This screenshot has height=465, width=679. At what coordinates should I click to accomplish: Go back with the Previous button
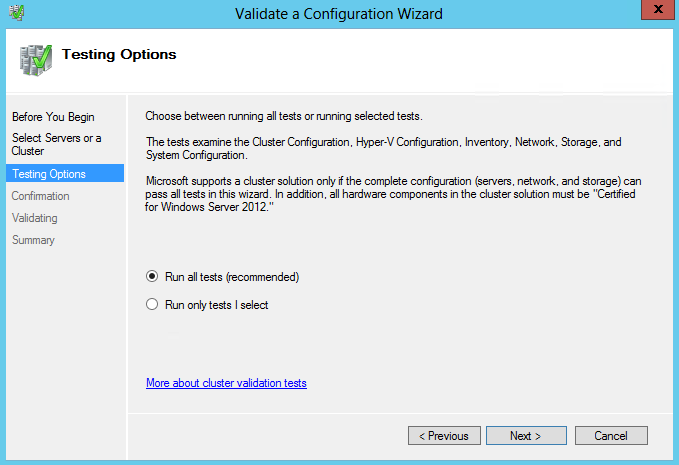(x=444, y=436)
